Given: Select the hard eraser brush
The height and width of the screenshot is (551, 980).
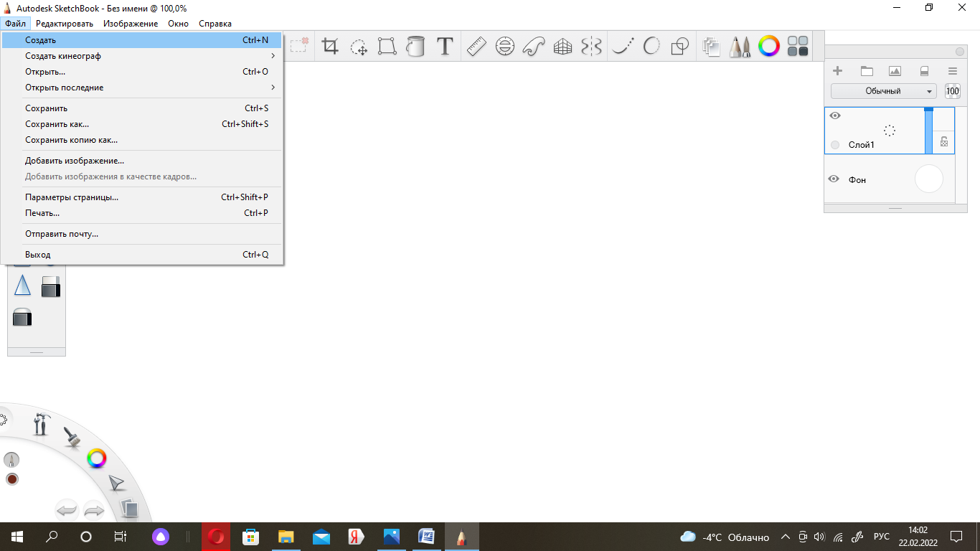Looking at the screenshot, I should coord(50,286).
